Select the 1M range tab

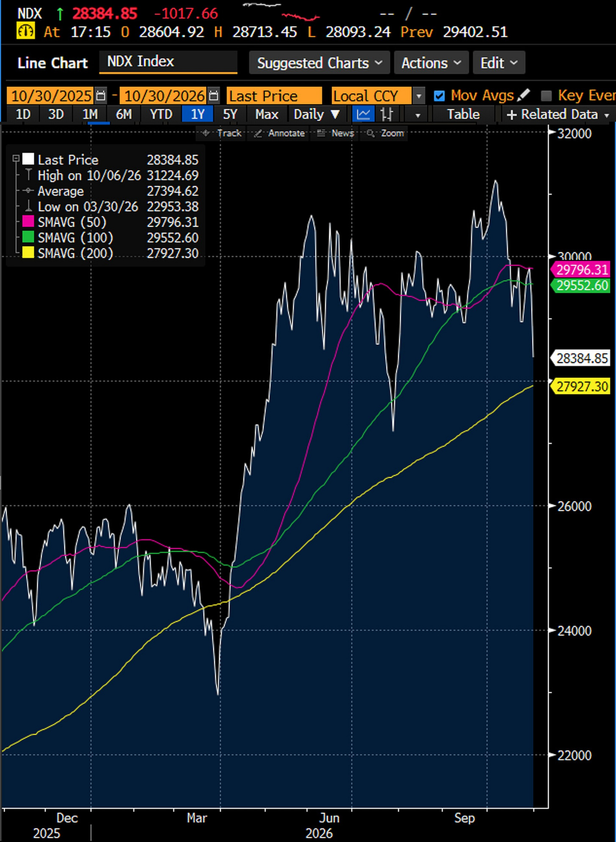[90, 114]
